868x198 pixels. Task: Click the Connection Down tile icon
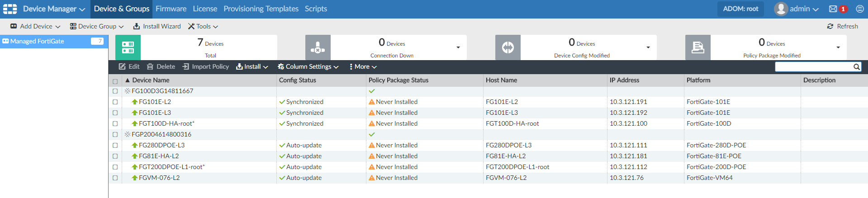[318, 47]
